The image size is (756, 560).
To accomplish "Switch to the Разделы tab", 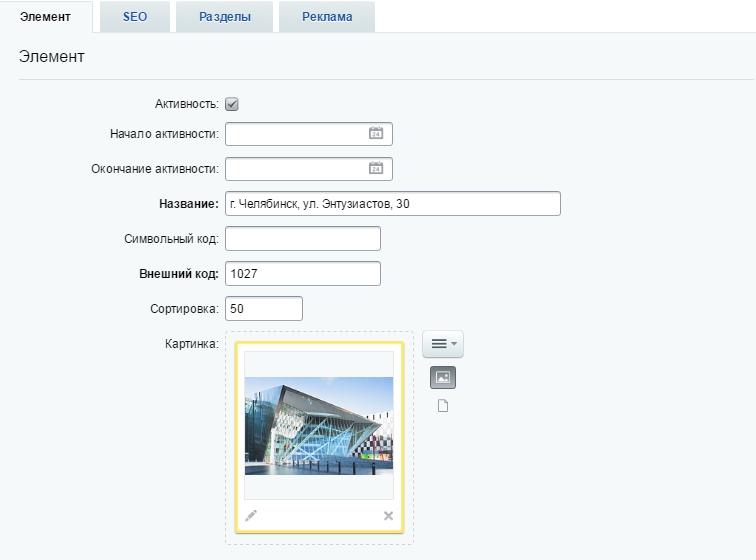I will tap(225, 17).
